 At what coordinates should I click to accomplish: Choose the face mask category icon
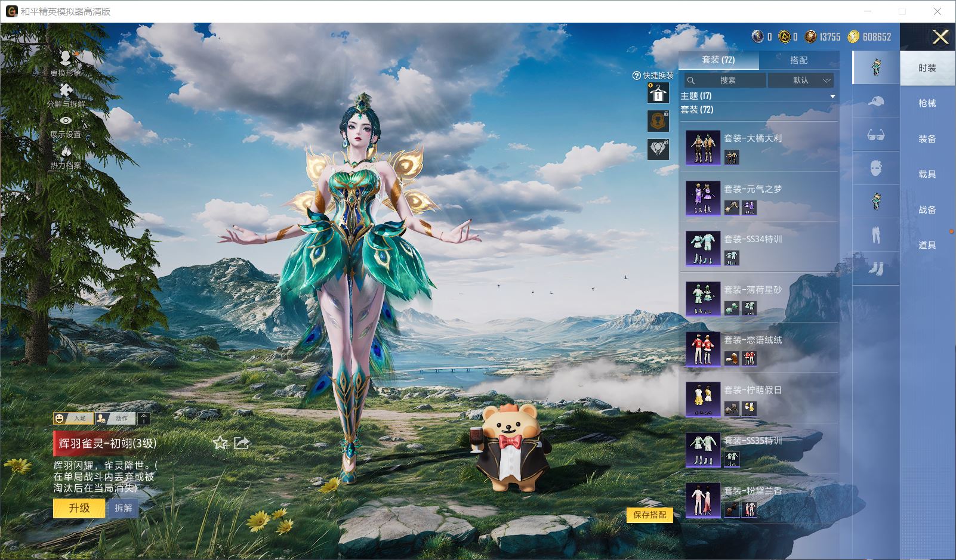pyautogui.click(x=875, y=169)
